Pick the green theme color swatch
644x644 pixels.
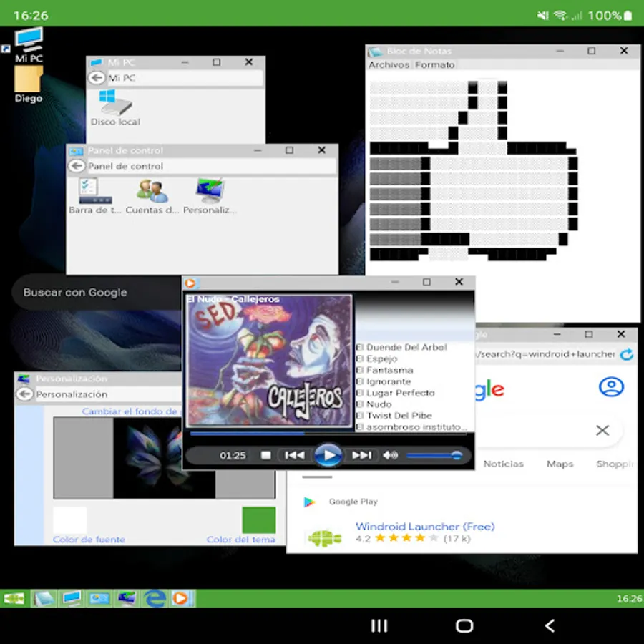coord(259,520)
